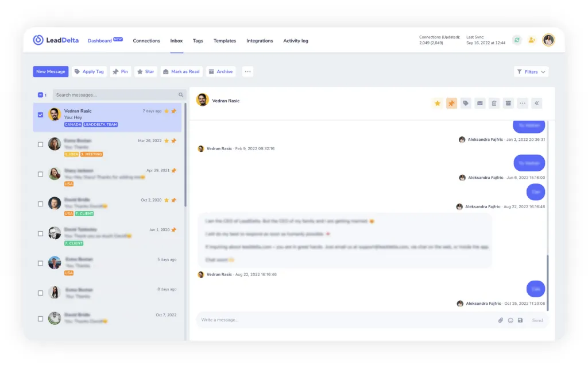Viewport: 588px width, 368px height.
Task: Switch to the Inbox tab
Action: 176,41
